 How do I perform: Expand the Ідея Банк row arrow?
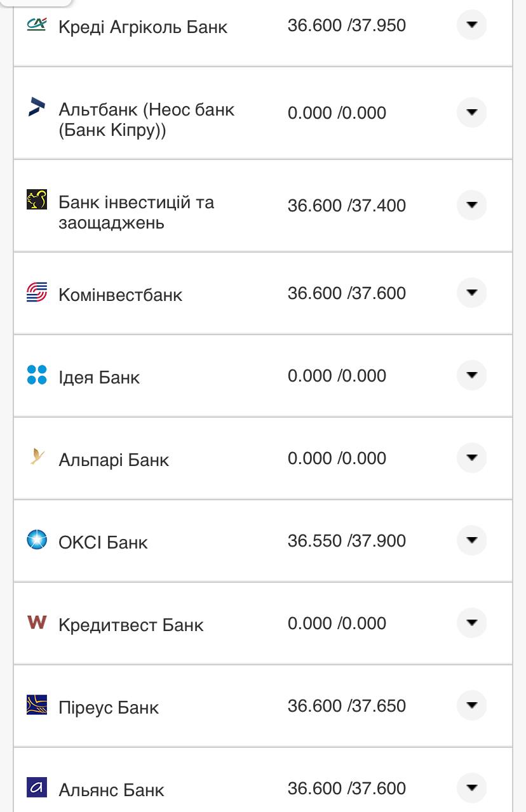[x=471, y=375]
